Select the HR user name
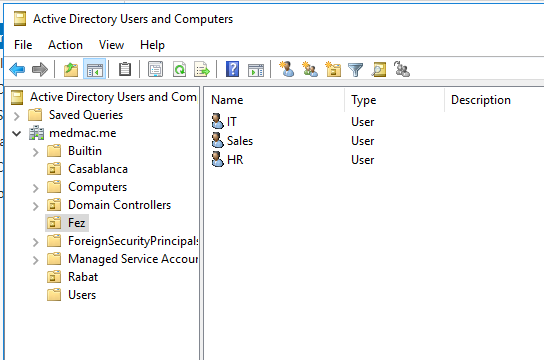 [x=235, y=160]
